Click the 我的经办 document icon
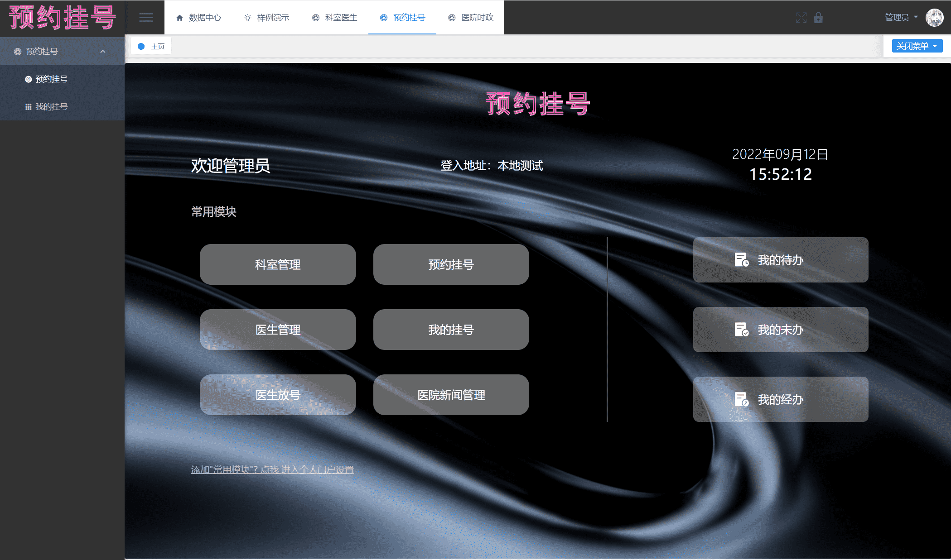The image size is (951, 560). [x=741, y=399]
